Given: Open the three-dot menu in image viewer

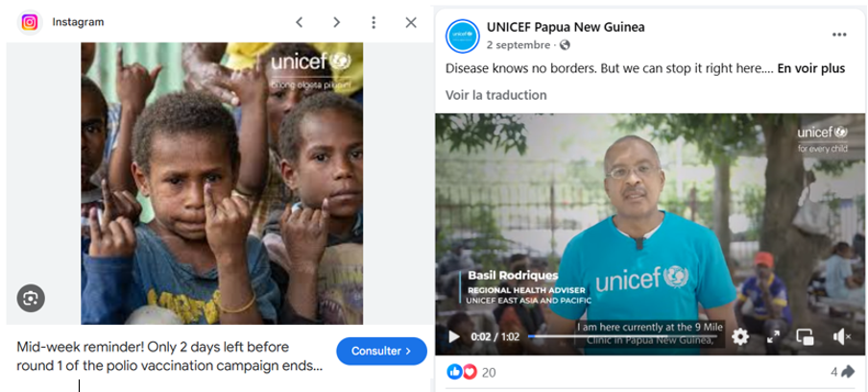Looking at the screenshot, I should [374, 22].
